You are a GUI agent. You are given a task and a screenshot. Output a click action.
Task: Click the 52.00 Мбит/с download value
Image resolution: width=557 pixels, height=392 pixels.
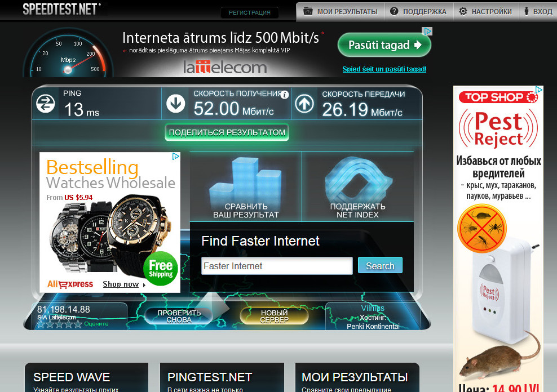tap(234, 109)
